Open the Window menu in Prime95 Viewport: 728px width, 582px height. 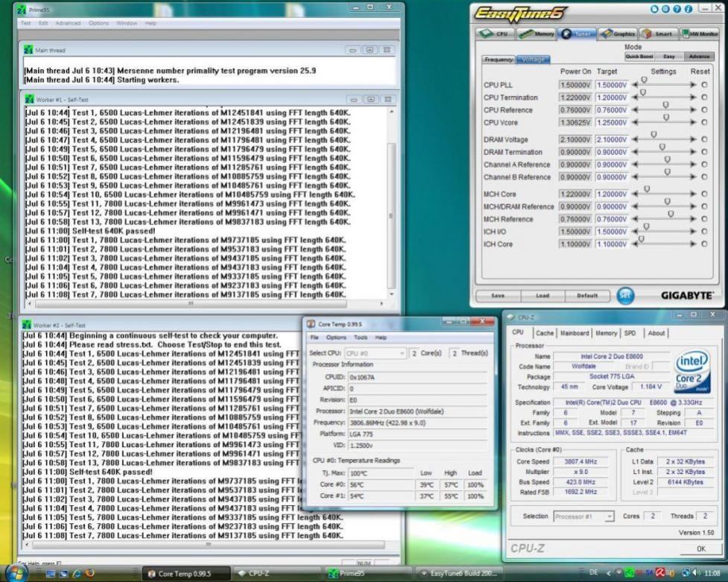pos(127,23)
